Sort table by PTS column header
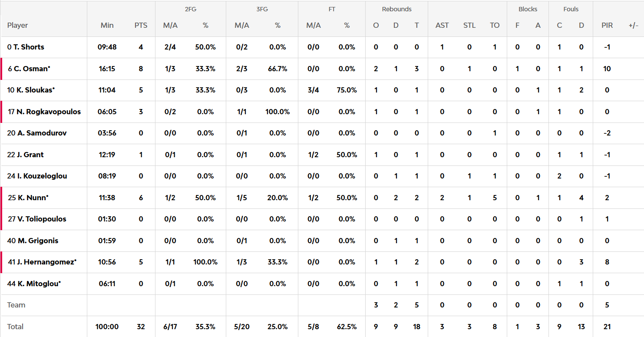This screenshot has height=337, width=644. (x=141, y=25)
